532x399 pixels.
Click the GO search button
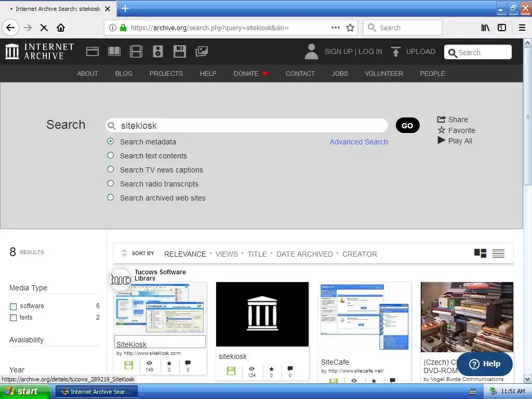[x=407, y=126]
